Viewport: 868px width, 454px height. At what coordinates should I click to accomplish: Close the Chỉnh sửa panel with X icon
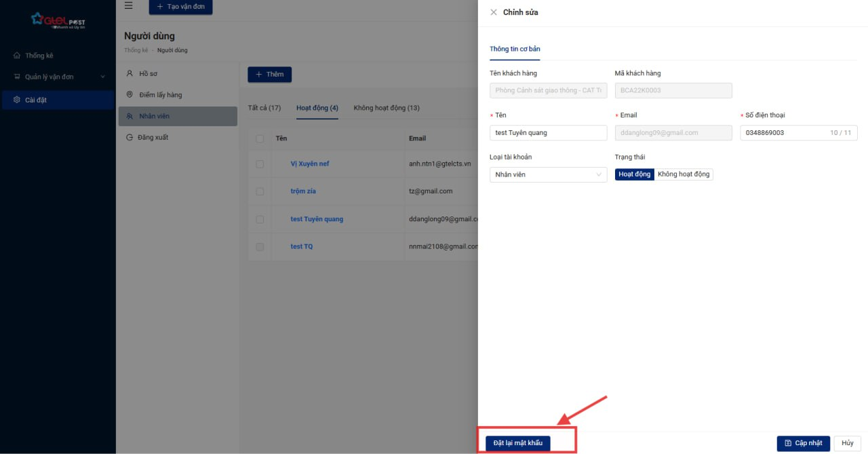click(x=494, y=12)
